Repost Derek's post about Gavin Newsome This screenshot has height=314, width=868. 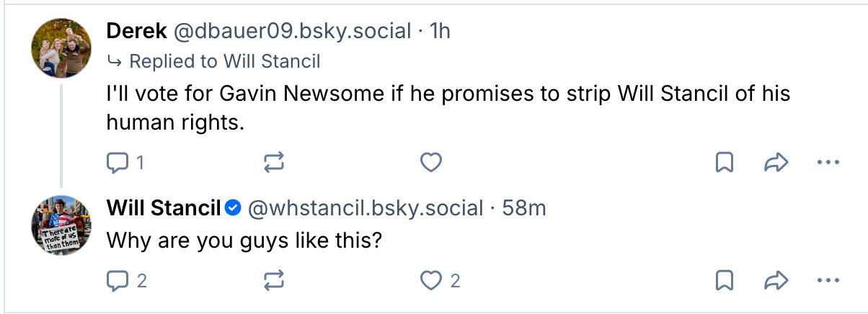coord(274,163)
